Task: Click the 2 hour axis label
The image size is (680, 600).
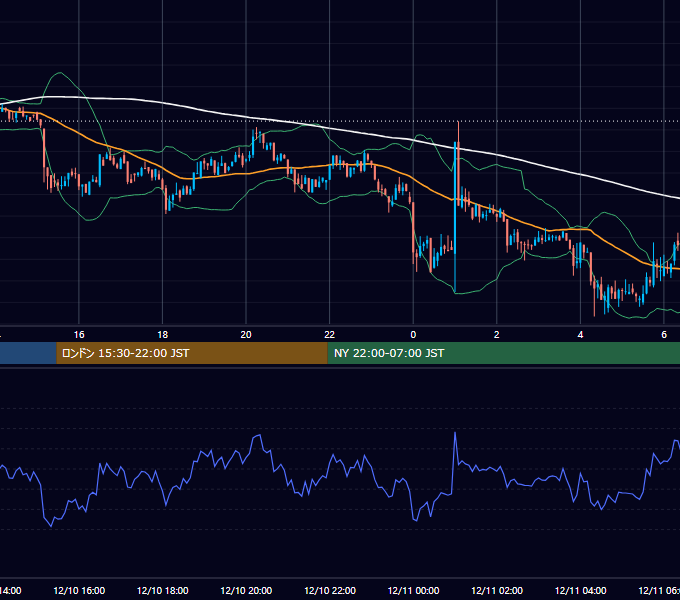Action: coord(497,335)
